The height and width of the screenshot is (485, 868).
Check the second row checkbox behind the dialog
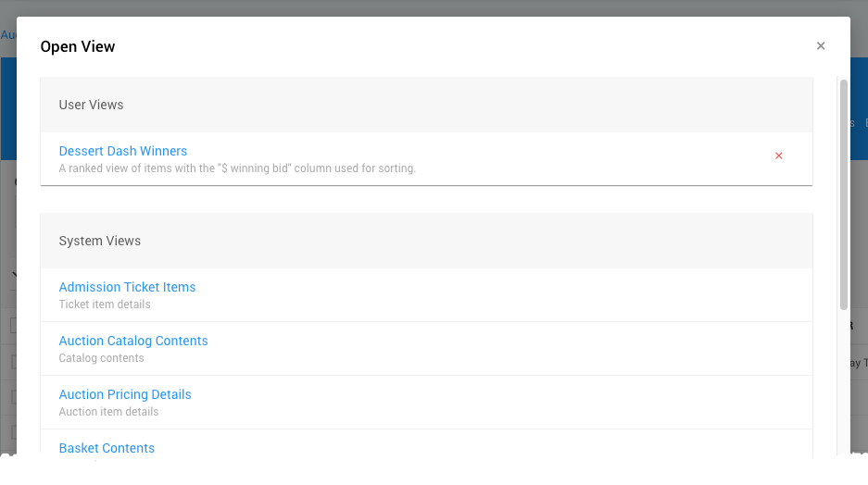click(14, 397)
